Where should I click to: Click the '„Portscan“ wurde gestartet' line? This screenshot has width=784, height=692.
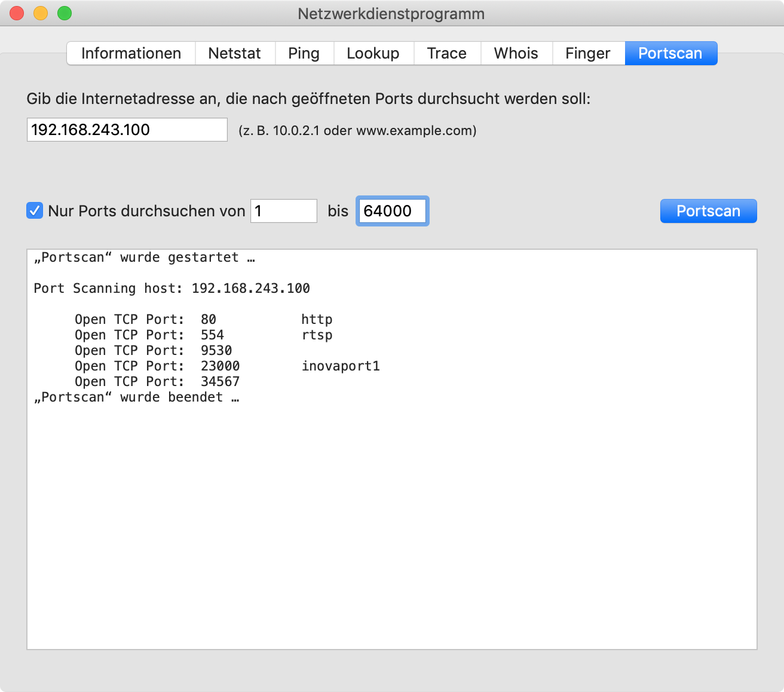tap(145, 258)
